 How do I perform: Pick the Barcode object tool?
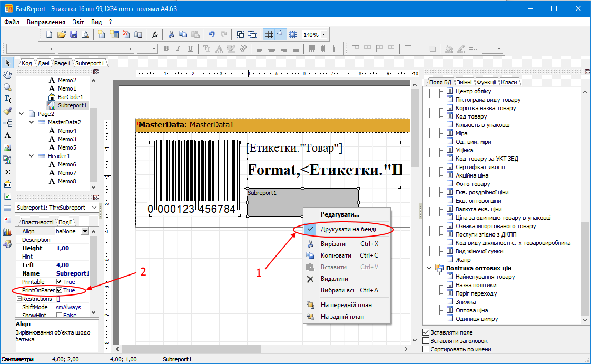click(x=7, y=184)
